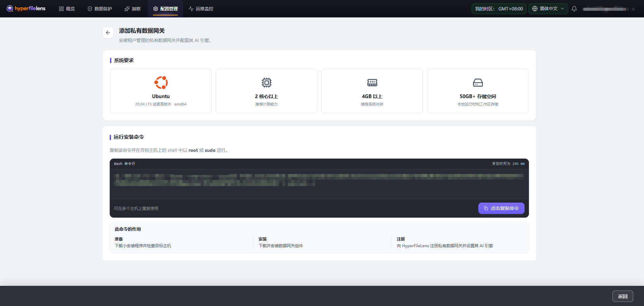Click the back arrow beside 添加私有数据网关
The width and height of the screenshot is (644, 306).
[108, 33]
